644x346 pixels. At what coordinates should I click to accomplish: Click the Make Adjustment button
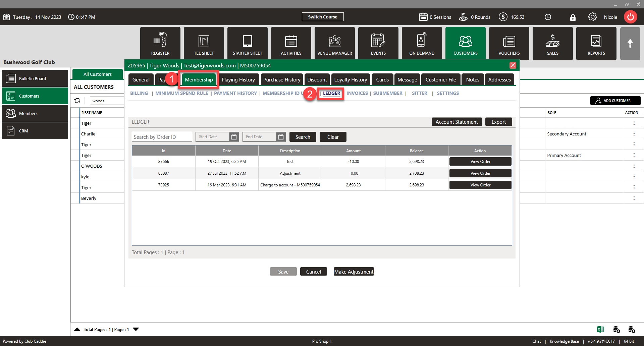point(354,272)
